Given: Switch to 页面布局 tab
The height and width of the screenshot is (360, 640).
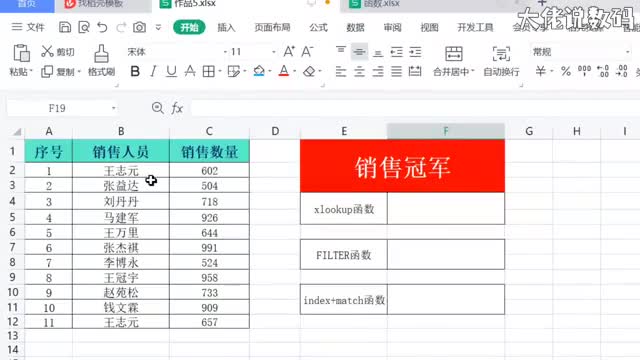Looking at the screenshot, I should [272, 27].
